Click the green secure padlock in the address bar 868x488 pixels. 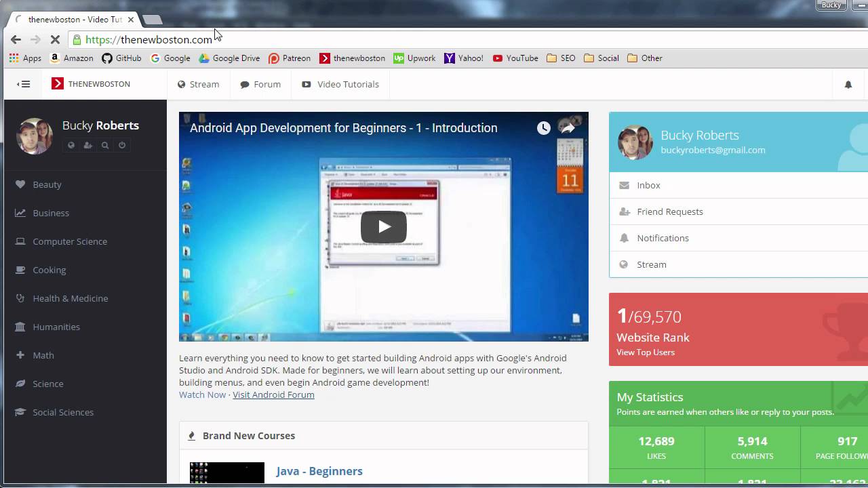point(77,39)
